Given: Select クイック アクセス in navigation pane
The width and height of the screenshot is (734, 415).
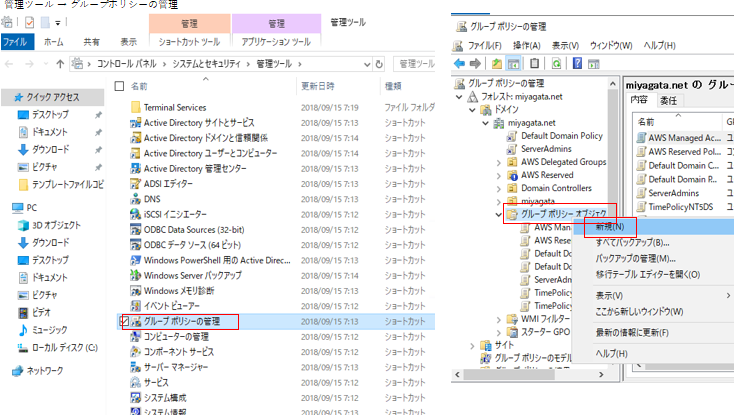Looking at the screenshot, I should click(52, 97).
